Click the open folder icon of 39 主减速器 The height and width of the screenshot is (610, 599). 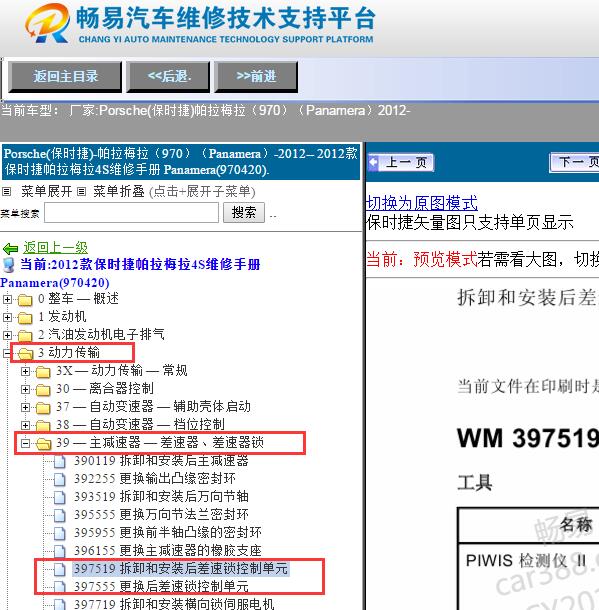pyautogui.click(x=44, y=443)
